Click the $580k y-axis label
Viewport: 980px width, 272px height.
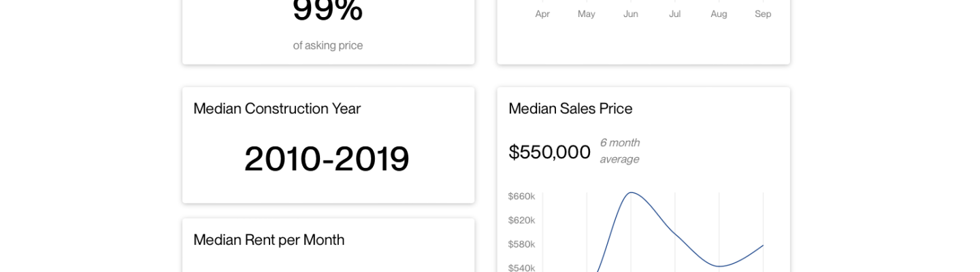(x=521, y=244)
